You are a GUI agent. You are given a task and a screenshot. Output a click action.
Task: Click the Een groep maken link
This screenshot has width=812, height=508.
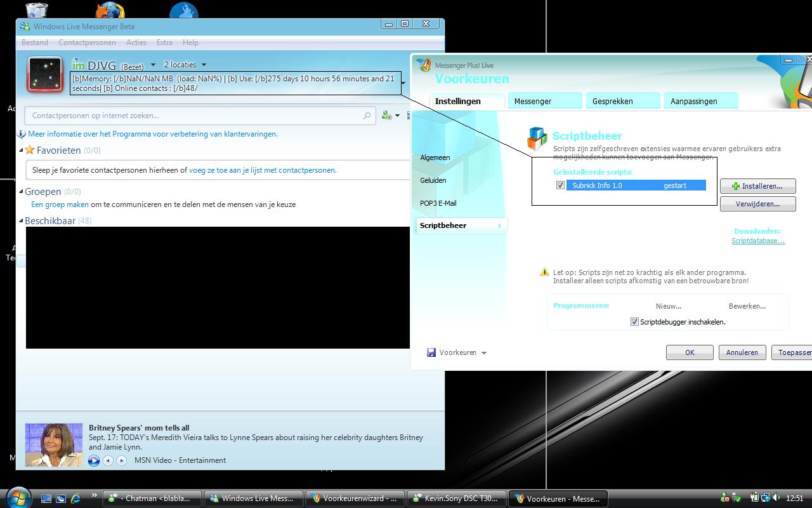60,204
